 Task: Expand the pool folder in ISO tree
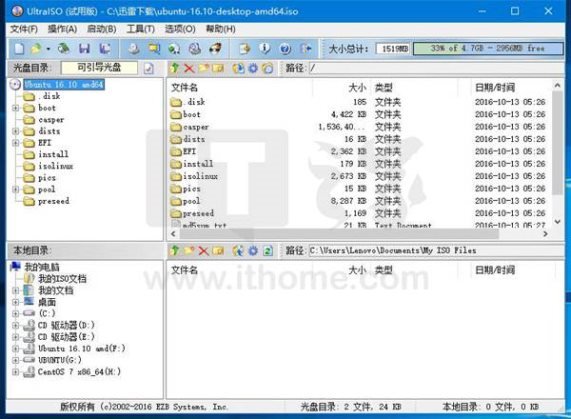[15, 189]
